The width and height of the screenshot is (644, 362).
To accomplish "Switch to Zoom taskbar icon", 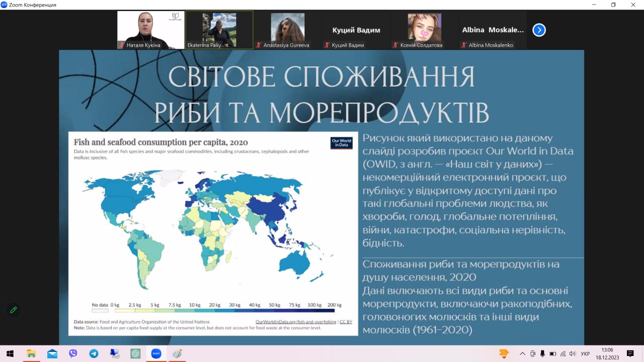I will 155,353.
